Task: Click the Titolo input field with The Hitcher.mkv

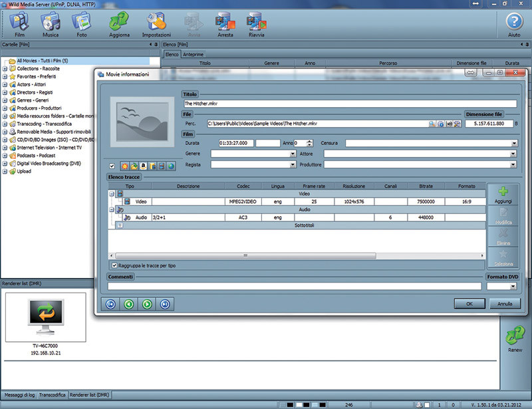Action: [350, 104]
